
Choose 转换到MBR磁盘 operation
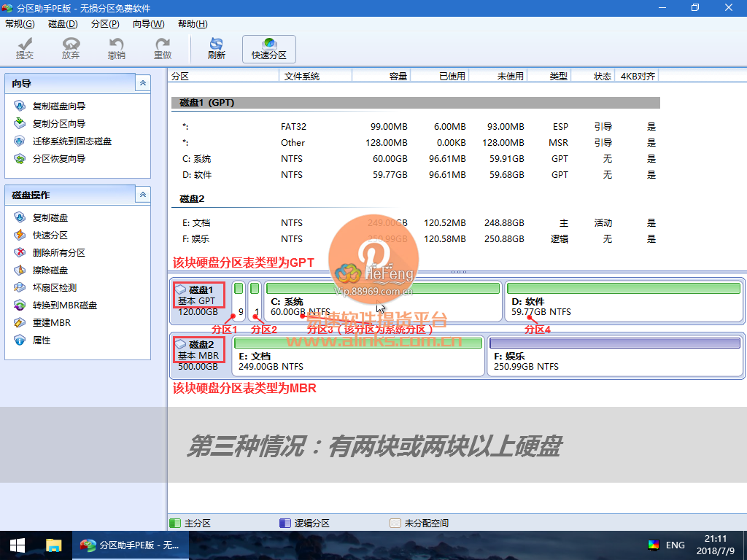point(64,306)
